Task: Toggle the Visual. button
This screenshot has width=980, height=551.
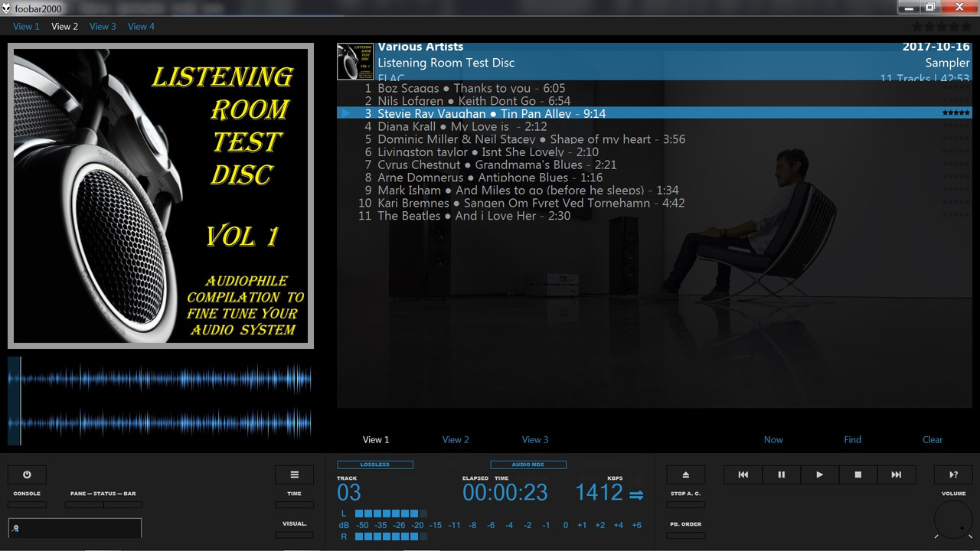Action: point(294,535)
